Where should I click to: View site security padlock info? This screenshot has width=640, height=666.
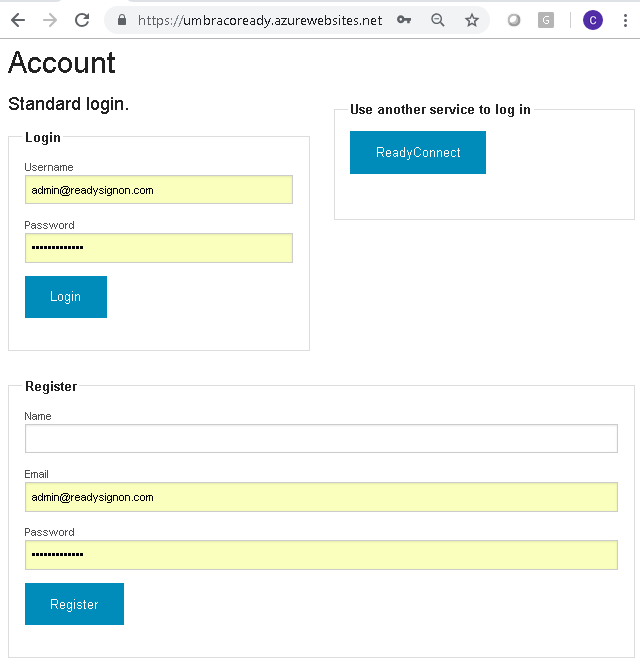pos(122,20)
